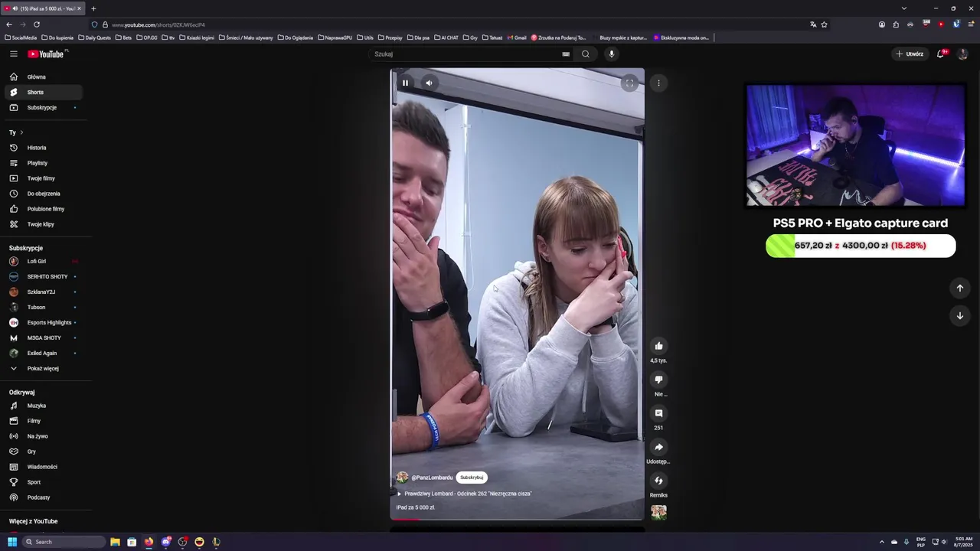Open the Do Oglądania bookmarks folder
The width and height of the screenshot is (980, 551).
(296, 37)
